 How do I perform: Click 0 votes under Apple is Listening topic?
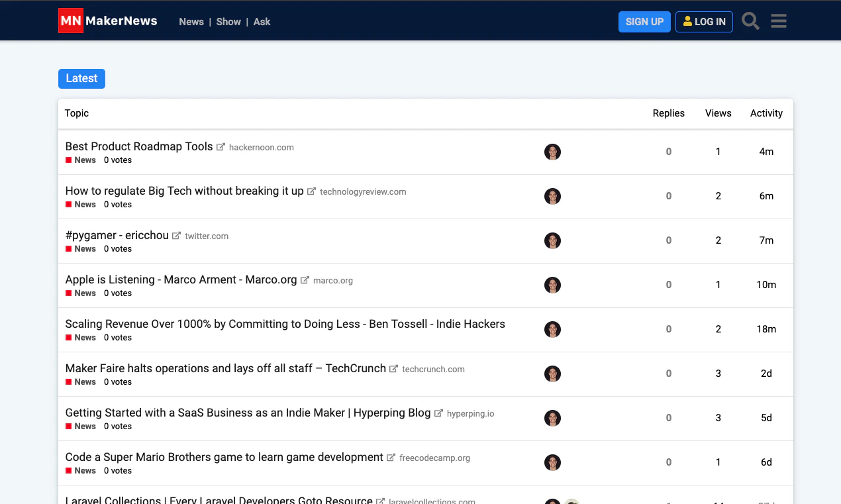pos(118,293)
